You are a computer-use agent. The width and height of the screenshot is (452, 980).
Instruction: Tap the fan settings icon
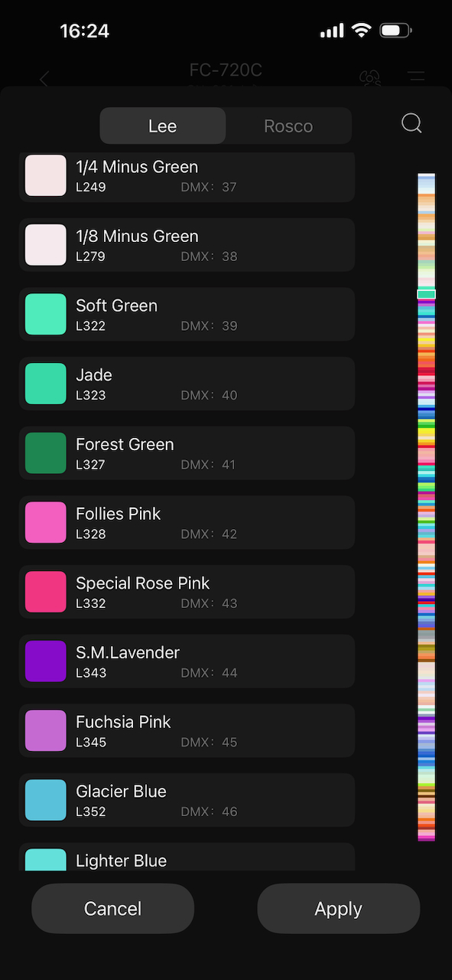point(370,77)
